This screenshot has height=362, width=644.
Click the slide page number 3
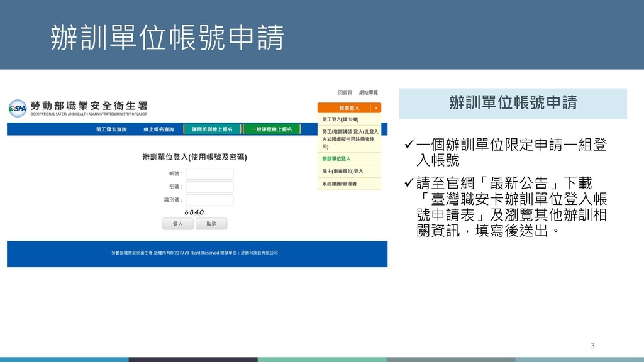pos(592,346)
